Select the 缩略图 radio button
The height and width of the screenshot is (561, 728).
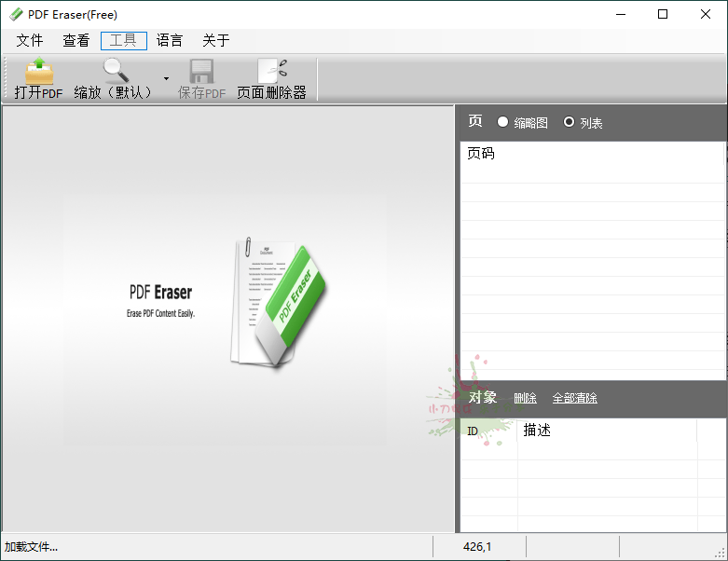tap(503, 122)
